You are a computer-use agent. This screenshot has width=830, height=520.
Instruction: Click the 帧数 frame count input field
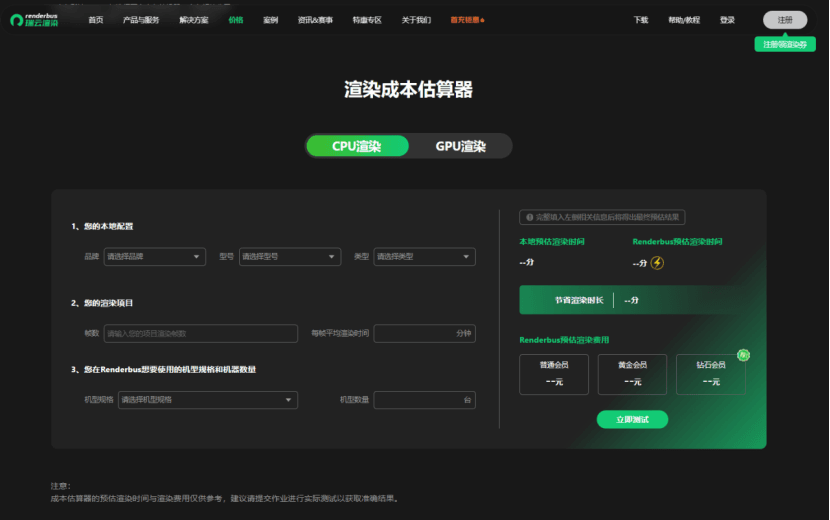tap(201, 334)
